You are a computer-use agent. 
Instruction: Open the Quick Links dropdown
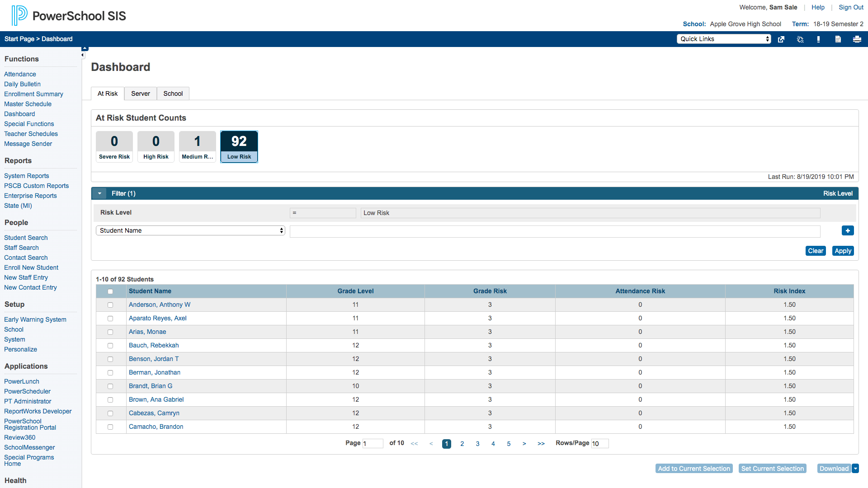[x=723, y=39]
